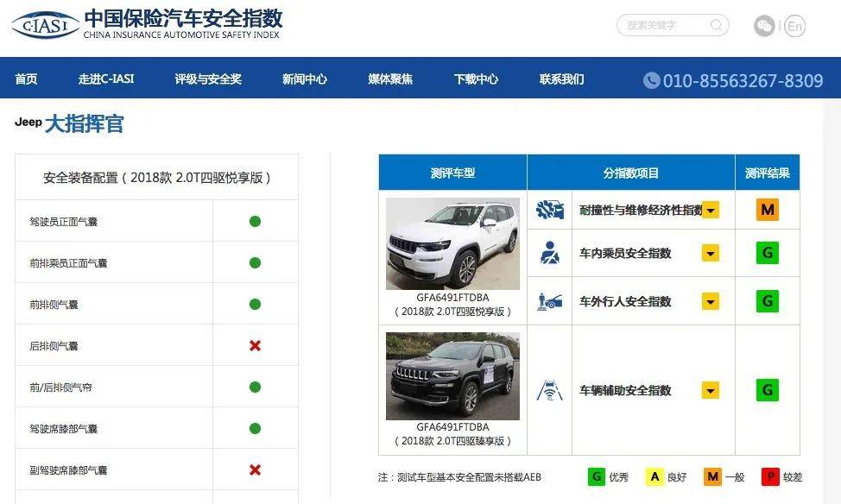Expand 车辆辅助安全指数 dropdown arrow
The image size is (841, 504).
click(x=711, y=390)
